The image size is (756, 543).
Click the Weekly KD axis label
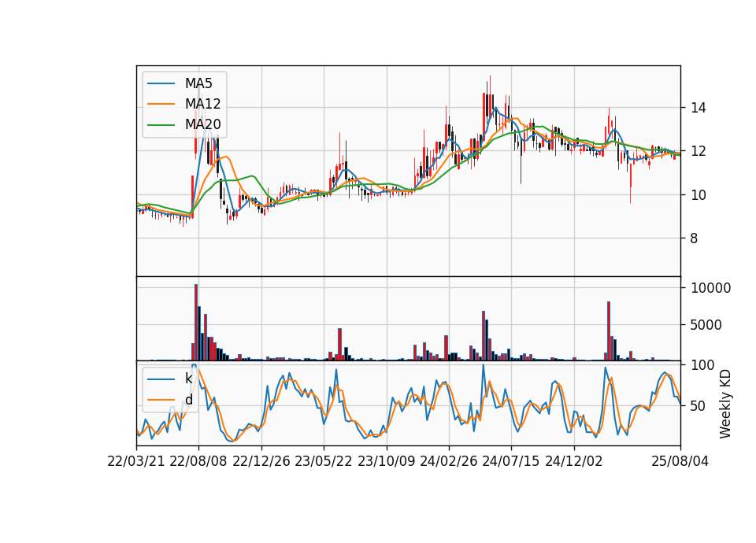[725, 404]
